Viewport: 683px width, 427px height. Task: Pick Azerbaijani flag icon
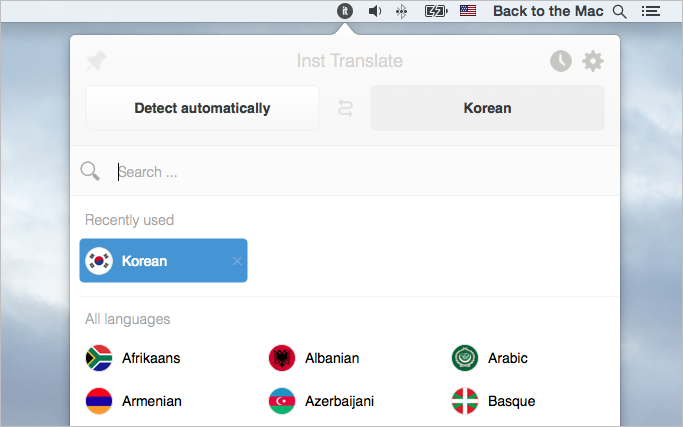click(282, 401)
